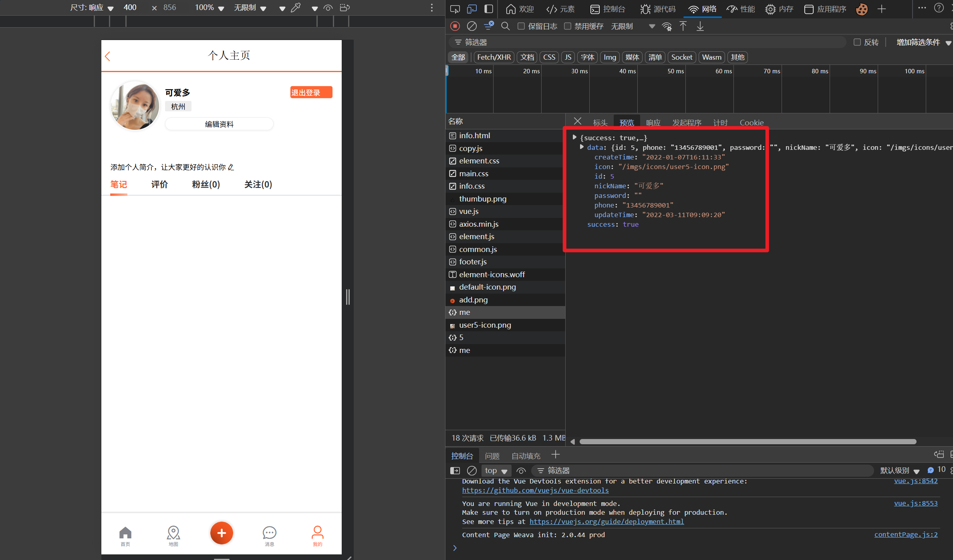Image resolution: width=953 pixels, height=560 pixels.
Task: Check the 反转 filter checkbox
Action: pos(857,42)
